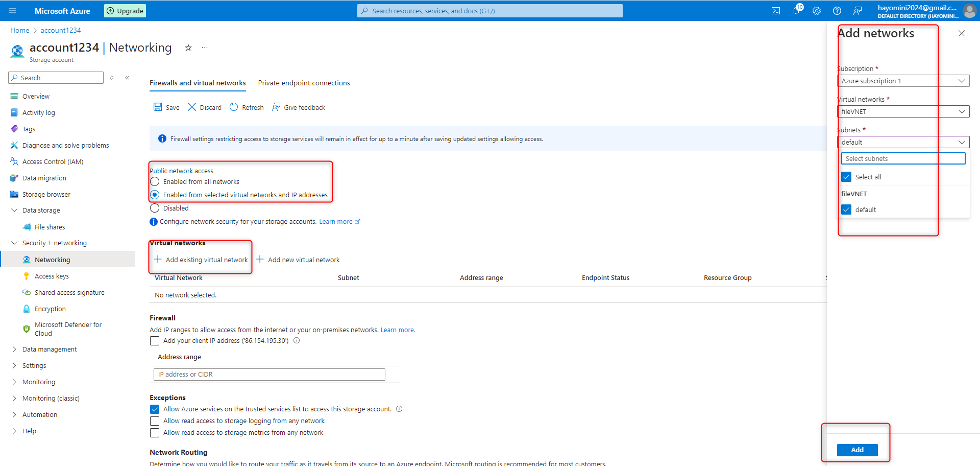
Task: Collapse the left sidebar menu
Action: pos(127,78)
